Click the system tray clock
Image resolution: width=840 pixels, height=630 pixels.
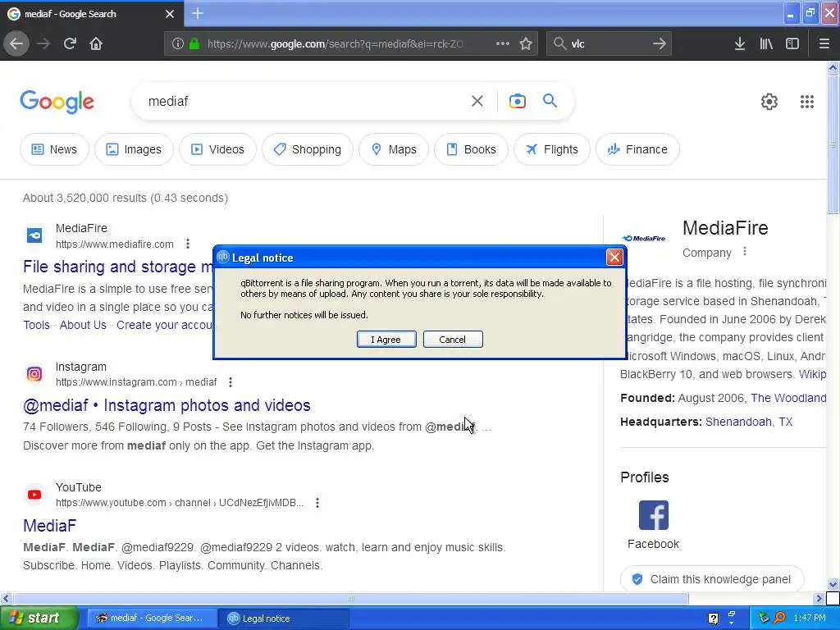[810, 619]
